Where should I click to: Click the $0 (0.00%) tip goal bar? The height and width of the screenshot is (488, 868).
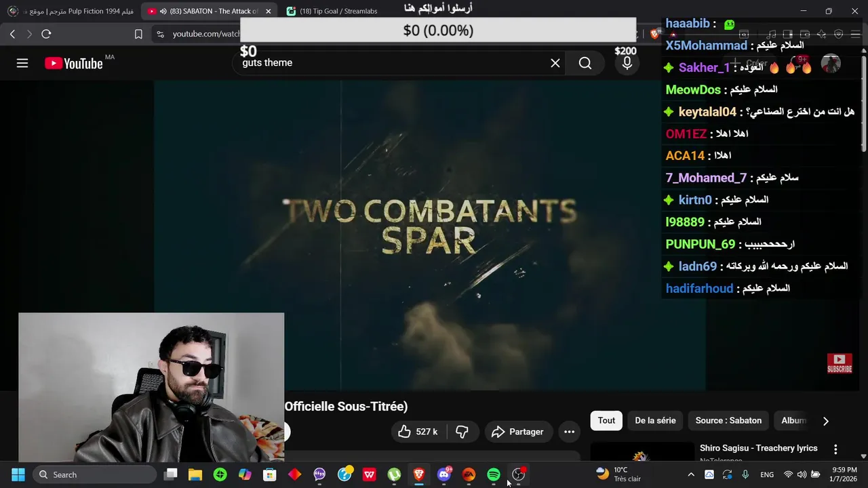click(438, 30)
